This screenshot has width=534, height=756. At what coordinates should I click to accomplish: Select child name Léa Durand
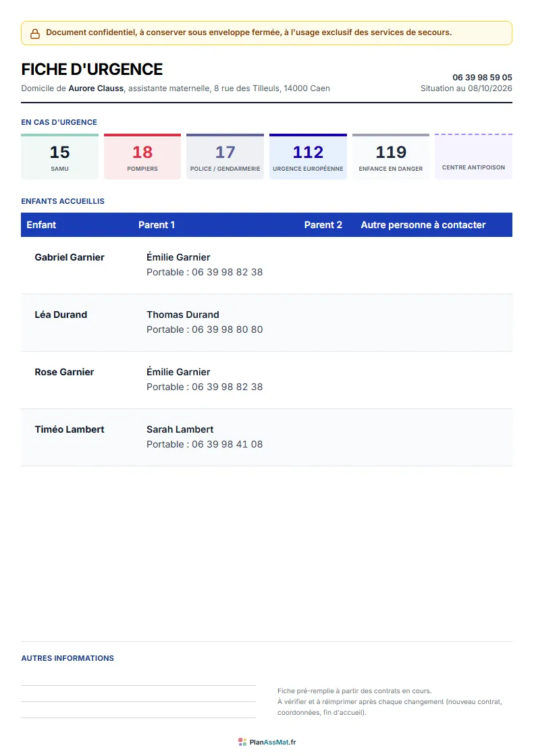point(61,315)
